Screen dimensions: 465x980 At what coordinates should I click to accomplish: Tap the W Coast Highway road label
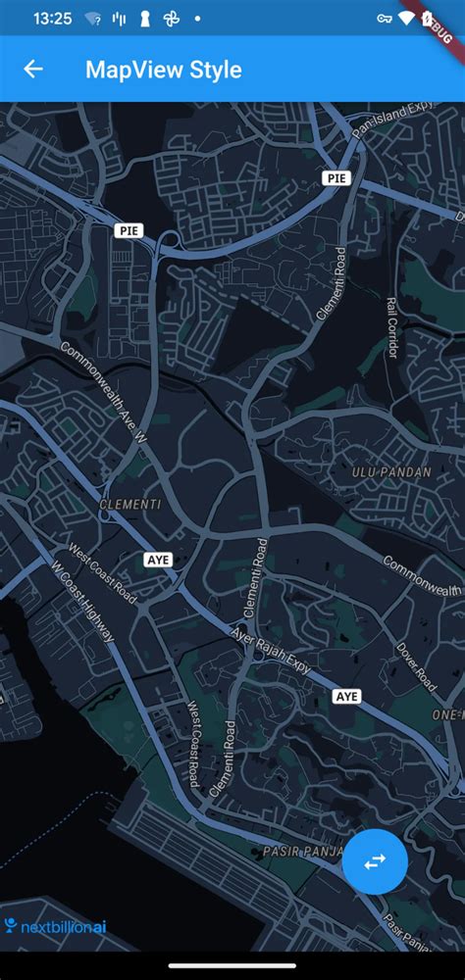(x=82, y=602)
